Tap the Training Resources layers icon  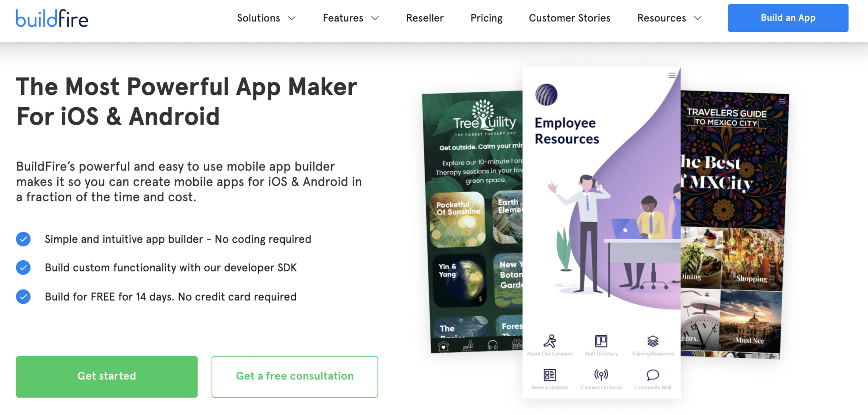tap(652, 340)
